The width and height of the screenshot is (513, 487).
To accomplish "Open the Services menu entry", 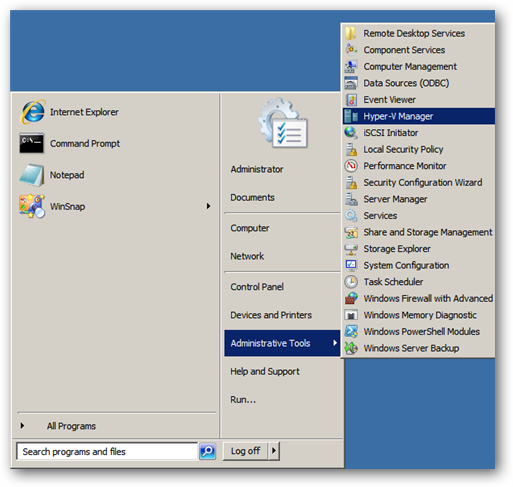I will tap(419, 216).
